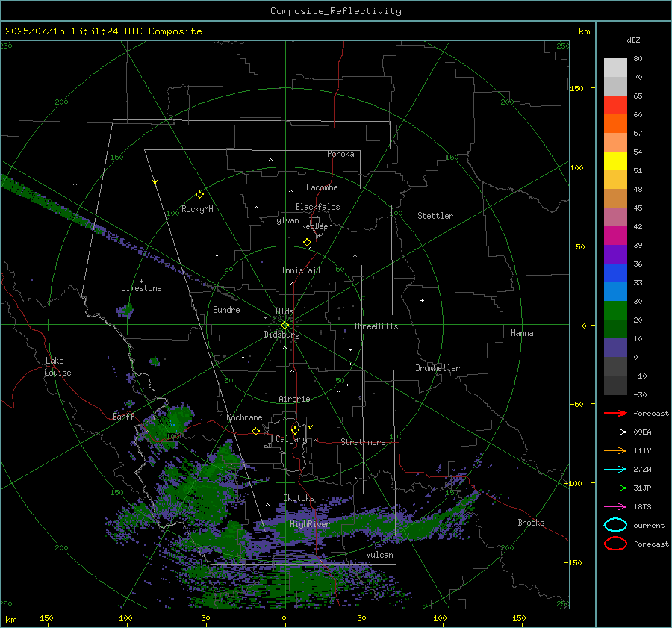
Task: Click the Blackfalds city label
Action: 317,207
